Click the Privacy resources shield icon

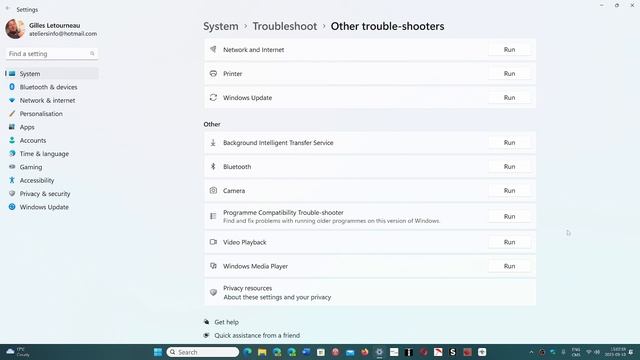(213, 292)
